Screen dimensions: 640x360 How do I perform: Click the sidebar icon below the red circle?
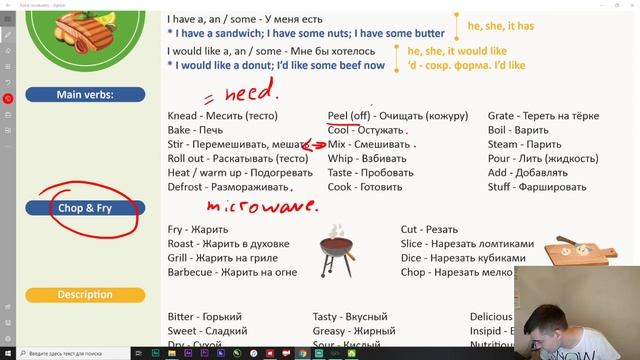click(x=8, y=115)
